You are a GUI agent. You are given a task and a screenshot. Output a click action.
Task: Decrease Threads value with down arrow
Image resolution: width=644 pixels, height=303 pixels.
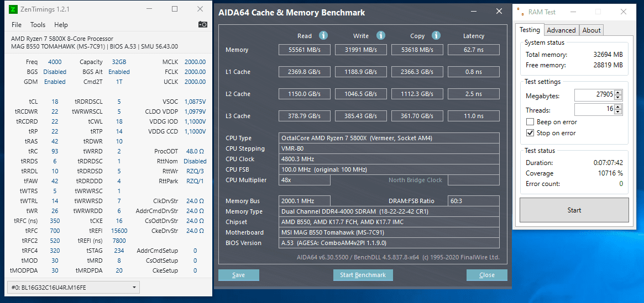click(619, 112)
